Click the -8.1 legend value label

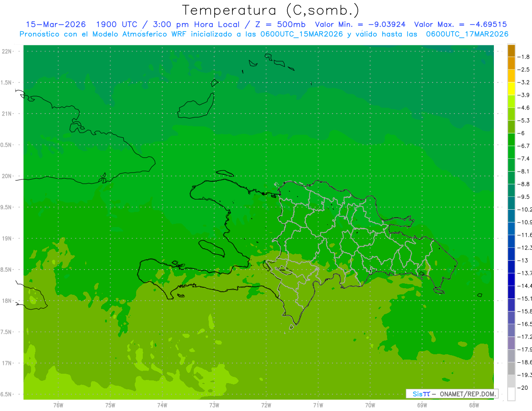click(x=524, y=171)
